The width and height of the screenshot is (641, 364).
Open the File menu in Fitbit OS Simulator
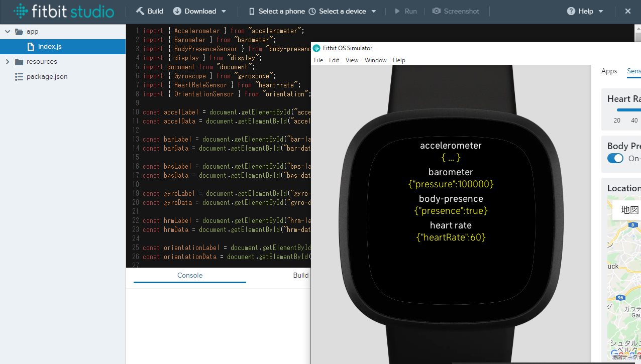(x=318, y=60)
